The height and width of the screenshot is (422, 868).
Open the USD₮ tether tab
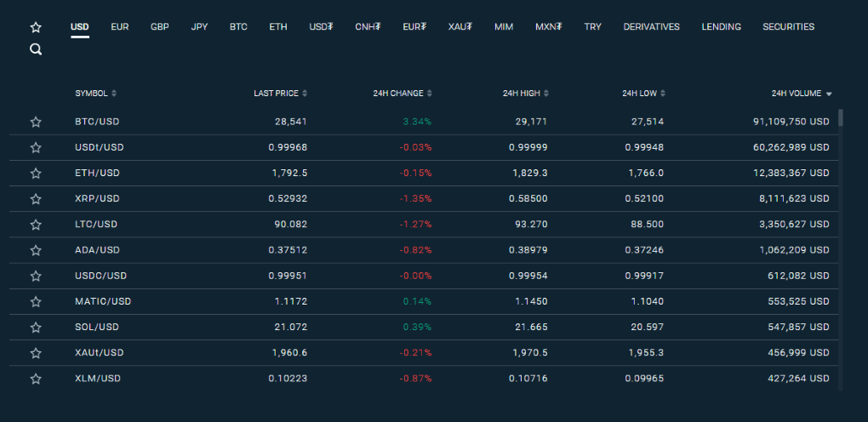point(321,26)
